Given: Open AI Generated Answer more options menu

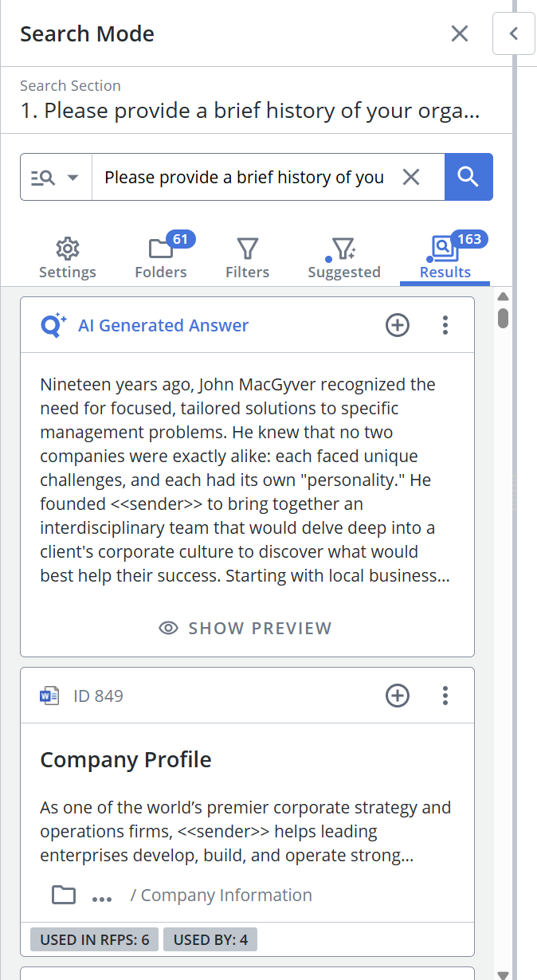Looking at the screenshot, I should (445, 325).
